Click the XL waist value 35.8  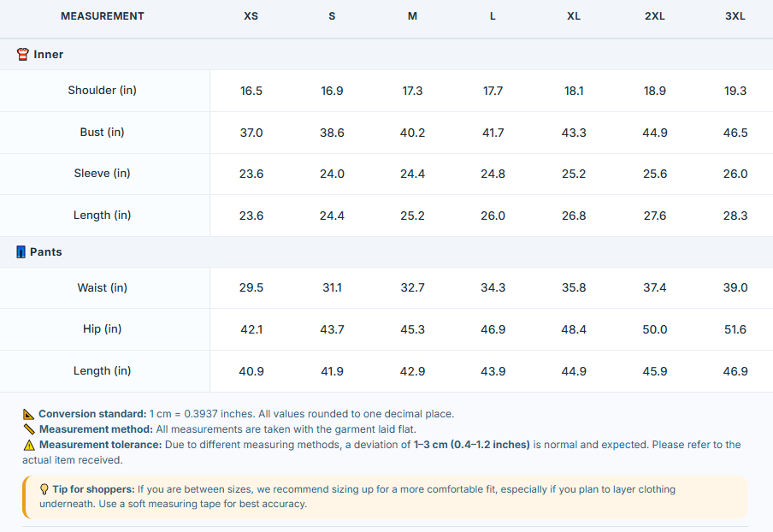[574, 287]
